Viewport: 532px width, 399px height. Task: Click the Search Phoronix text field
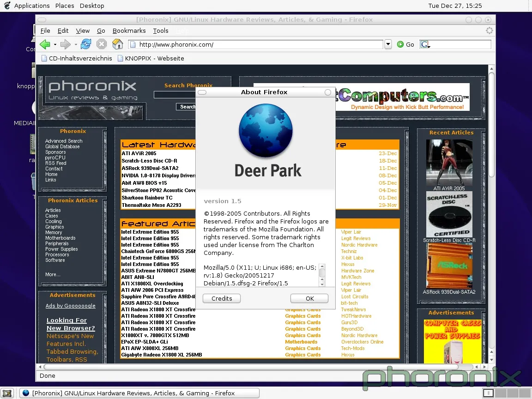[x=175, y=95]
